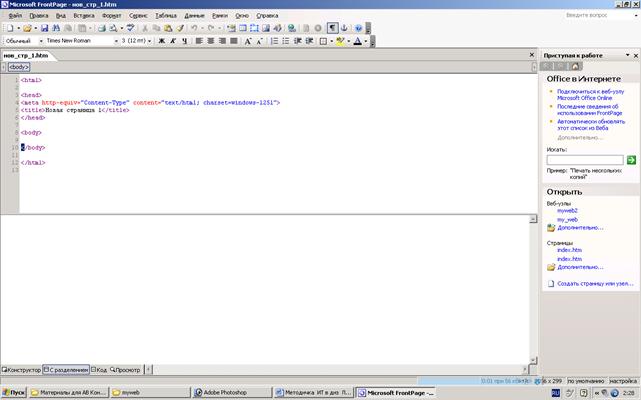Switch to the Код view tab
Screen dimensions: 641x400
[99, 370]
